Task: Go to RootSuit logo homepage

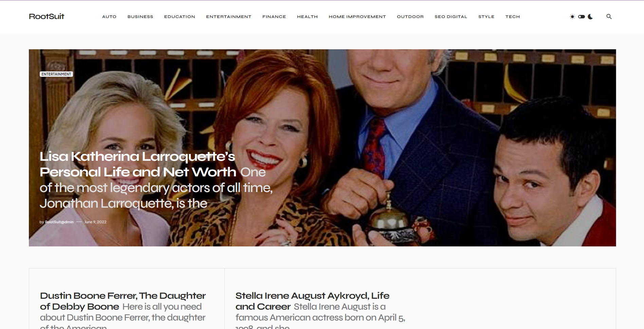Action: pos(47,16)
